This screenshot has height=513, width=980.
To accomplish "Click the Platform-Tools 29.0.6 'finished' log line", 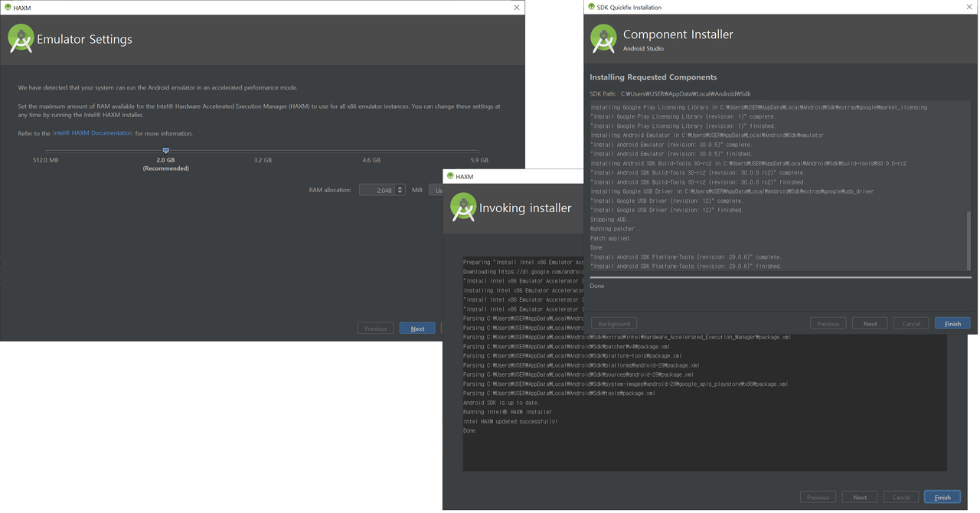I will click(686, 266).
